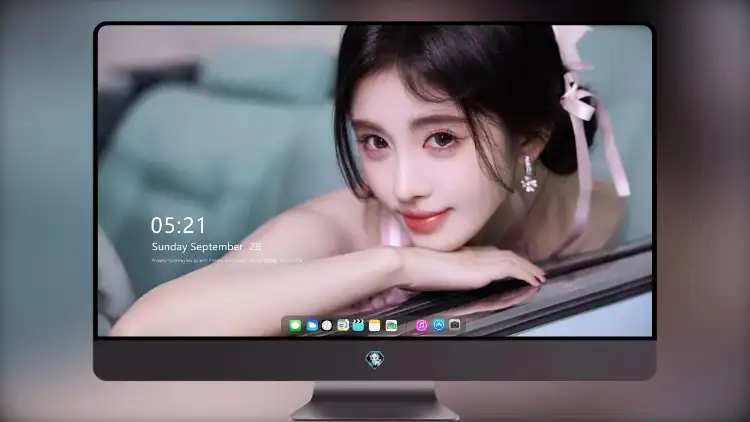Click the dangling earring in the wallpaper
The width and height of the screenshot is (750, 422).
coord(529,175)
